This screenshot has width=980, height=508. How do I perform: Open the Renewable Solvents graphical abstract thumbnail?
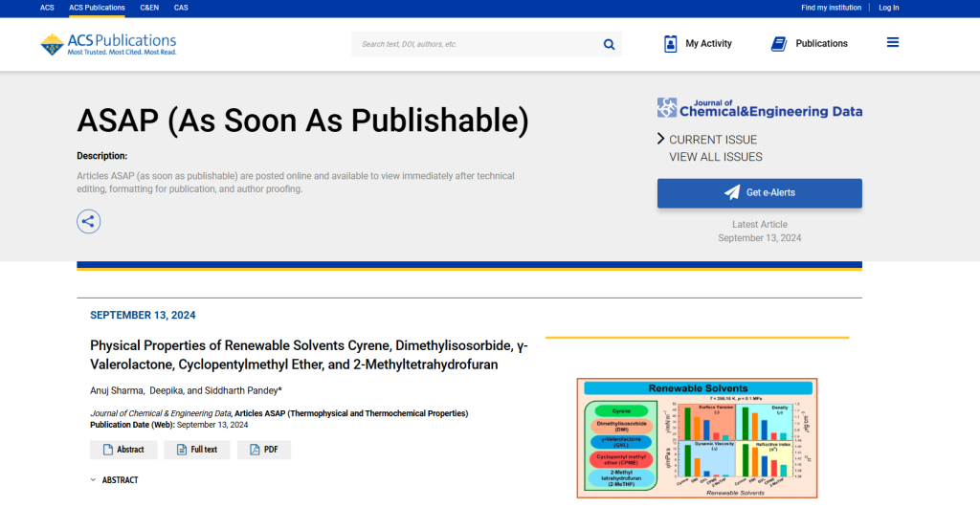tap(697, 438)
